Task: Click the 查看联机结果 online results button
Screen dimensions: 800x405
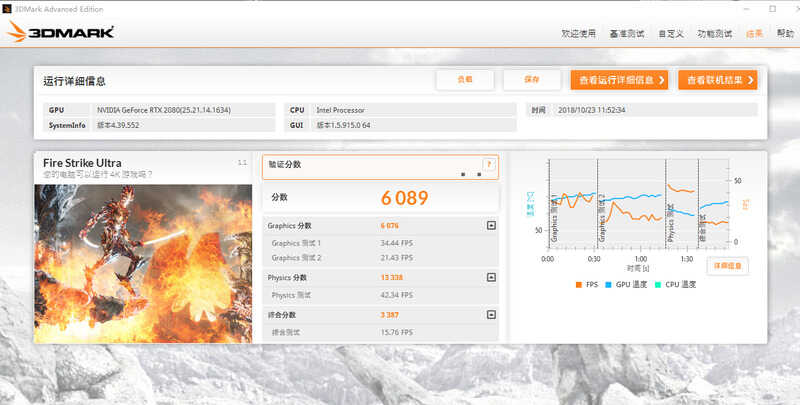Action: coord(717,80)
